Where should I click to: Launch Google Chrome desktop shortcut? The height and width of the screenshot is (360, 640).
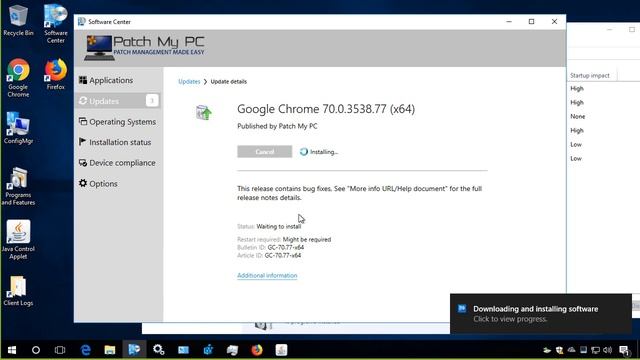(18, 78)
